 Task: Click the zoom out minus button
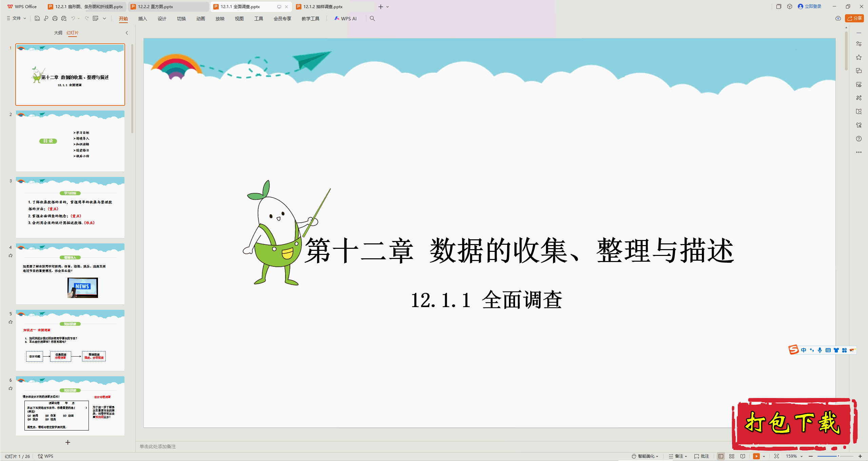[x=811, y=456]
